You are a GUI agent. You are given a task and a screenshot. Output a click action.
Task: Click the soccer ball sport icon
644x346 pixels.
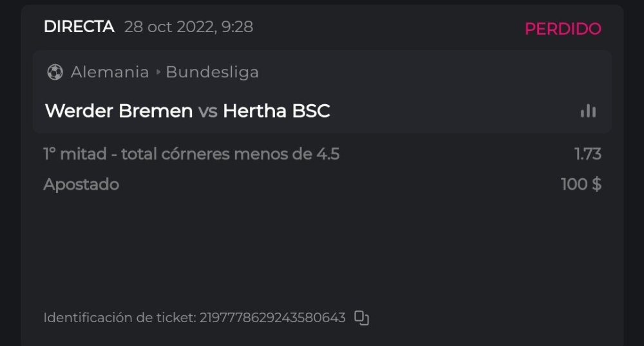click(x=55, y=72)
